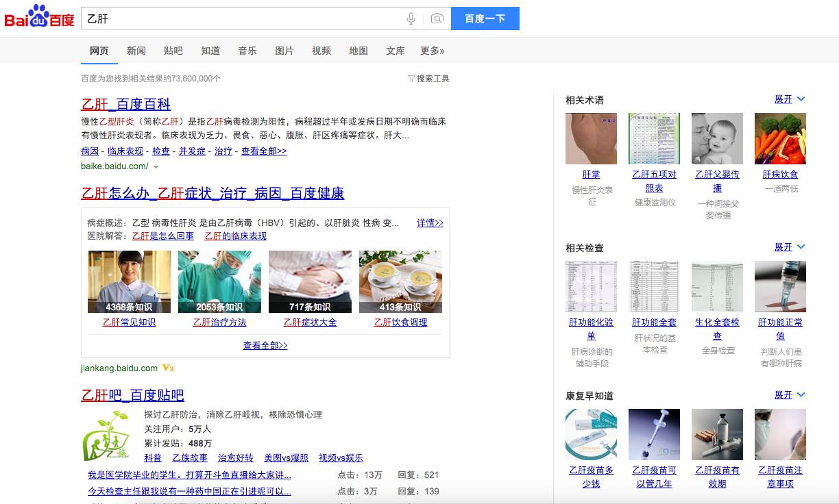Image resolution: width=839 pixels, height=504 pixels.
Task: Click the 详情>> link
Action: [430, 223]
